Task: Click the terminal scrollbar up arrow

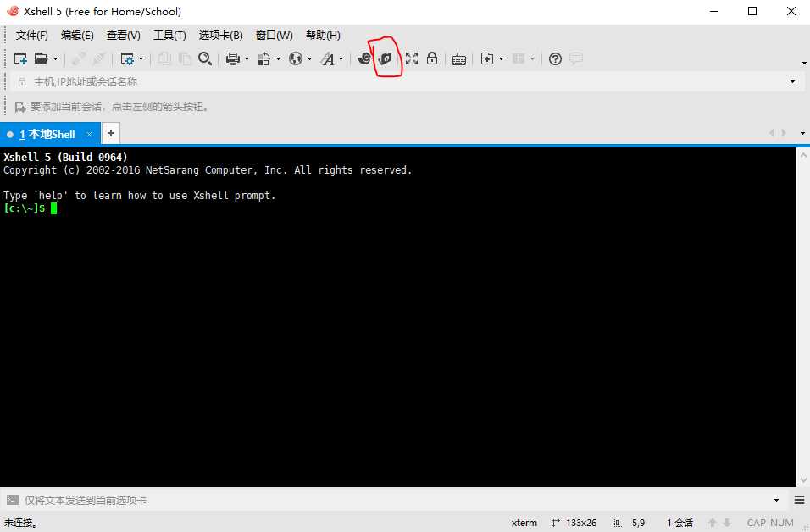Action: 803,155
